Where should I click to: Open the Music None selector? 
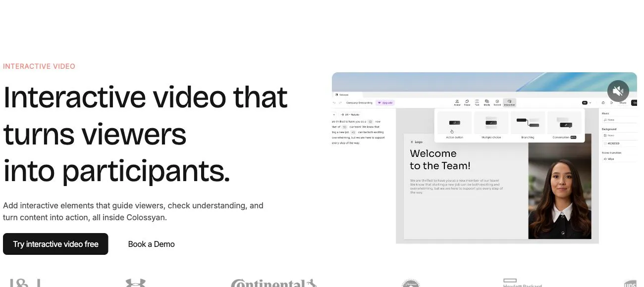[619, 120]
